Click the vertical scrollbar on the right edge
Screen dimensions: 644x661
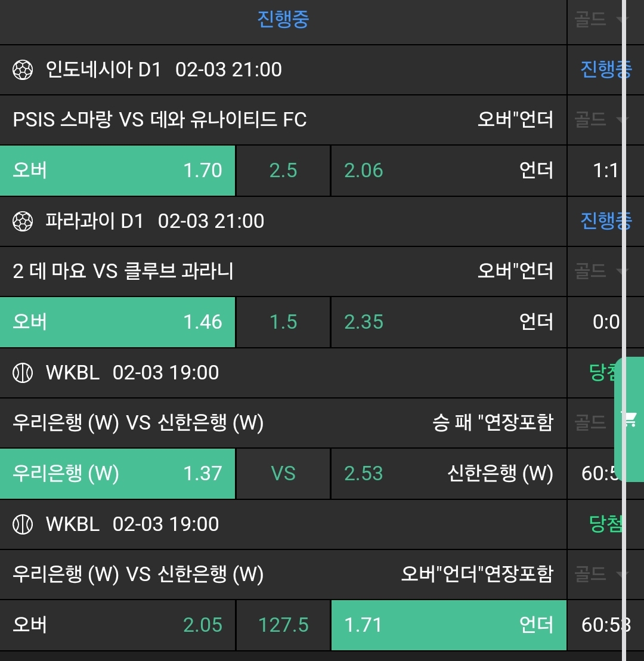pos(624,239)
